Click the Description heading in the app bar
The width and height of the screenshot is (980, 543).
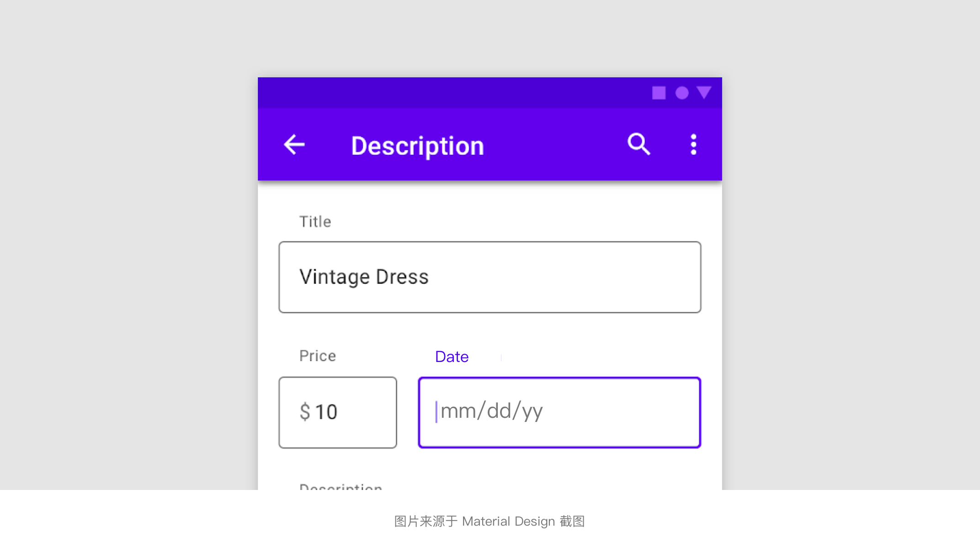click(417, 146)
